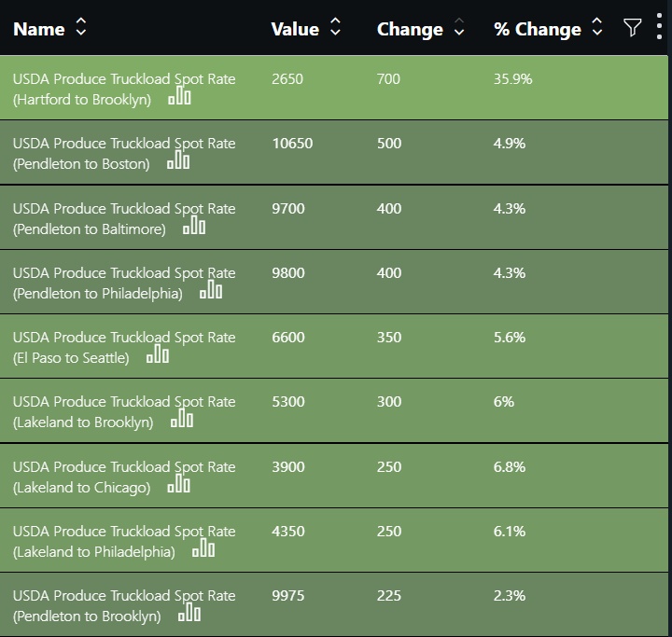Viewport: 672px width, 637px height.
Task: Click the 6% change cell
Action: (x=504, y=401)
